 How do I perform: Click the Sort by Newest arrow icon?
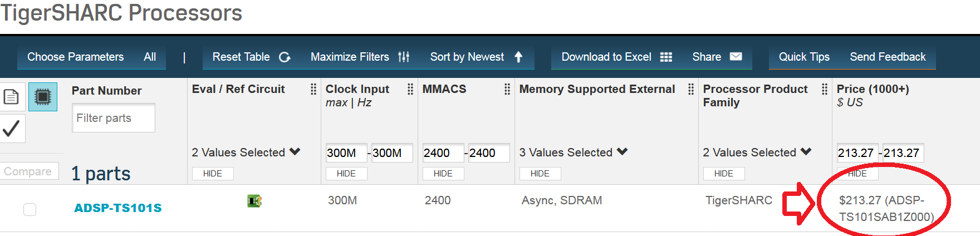[x=518, y=57]
